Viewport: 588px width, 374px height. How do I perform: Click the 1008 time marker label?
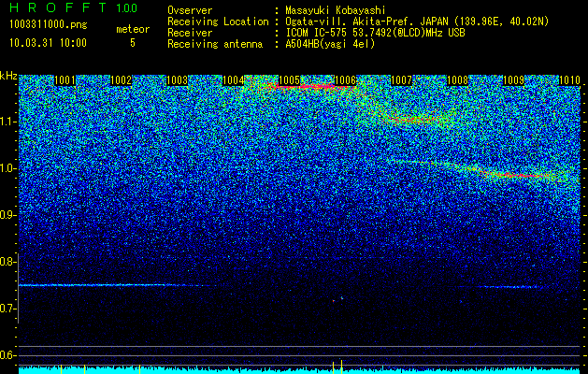click(457, 80)
